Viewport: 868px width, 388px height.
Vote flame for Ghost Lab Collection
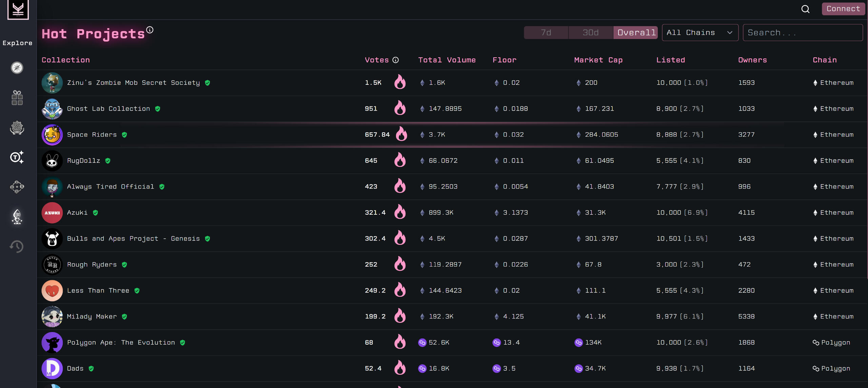[400, 108]
